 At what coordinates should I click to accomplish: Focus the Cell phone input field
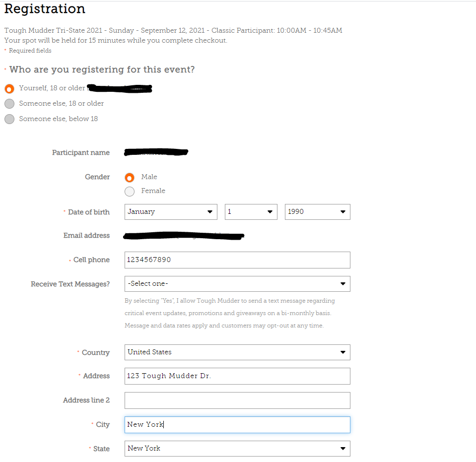coord(237,260)
